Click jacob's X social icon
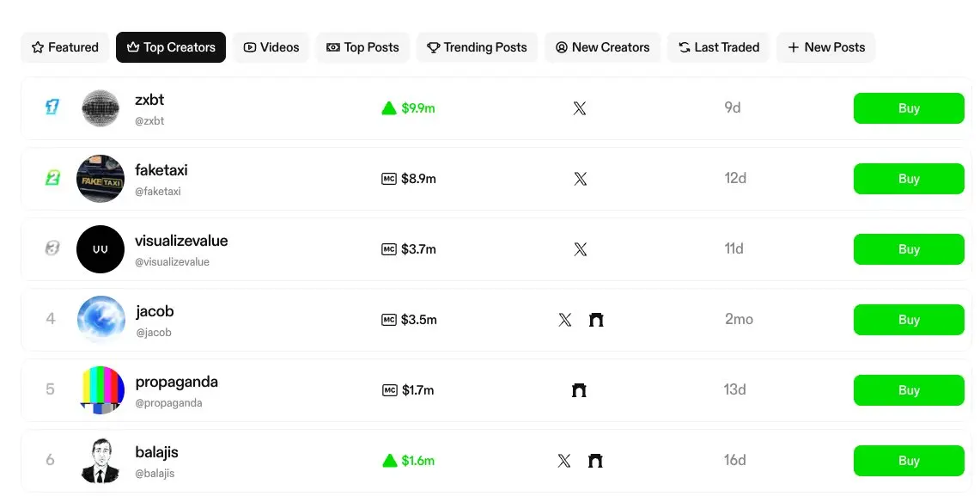Screen dimensions: 980x496 (564, 320)
